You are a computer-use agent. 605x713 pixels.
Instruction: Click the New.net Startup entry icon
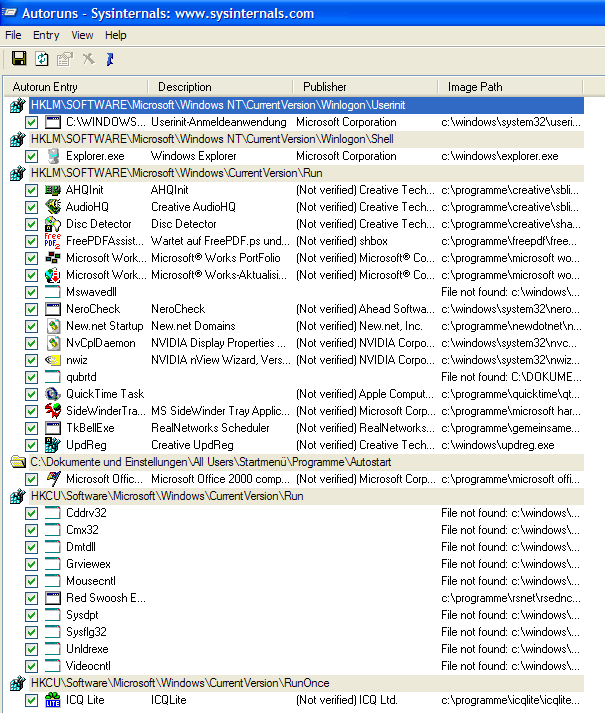coord(53,326)
